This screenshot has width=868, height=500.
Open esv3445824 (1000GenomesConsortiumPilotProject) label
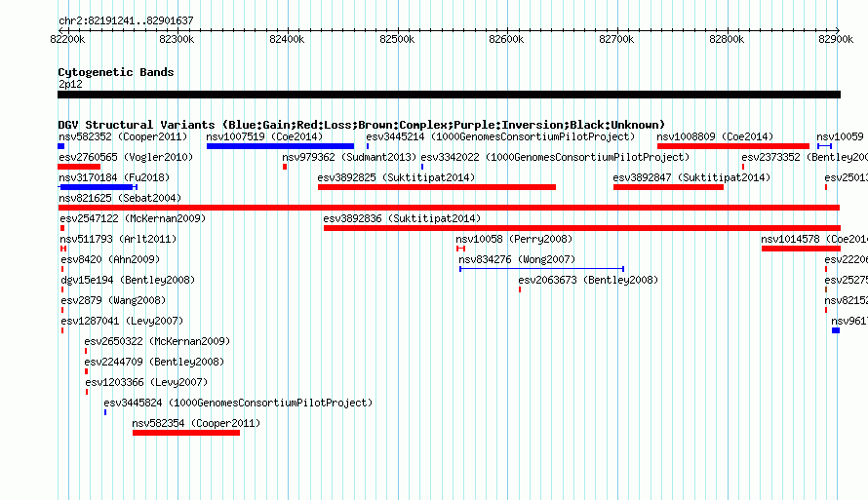pyautogui.click(x=238, y=403)
